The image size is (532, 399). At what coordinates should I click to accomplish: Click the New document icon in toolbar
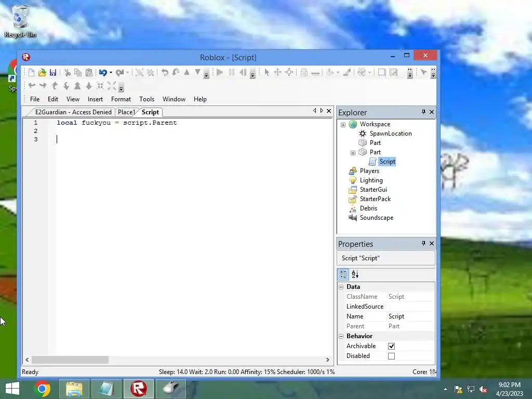[31, 72]
